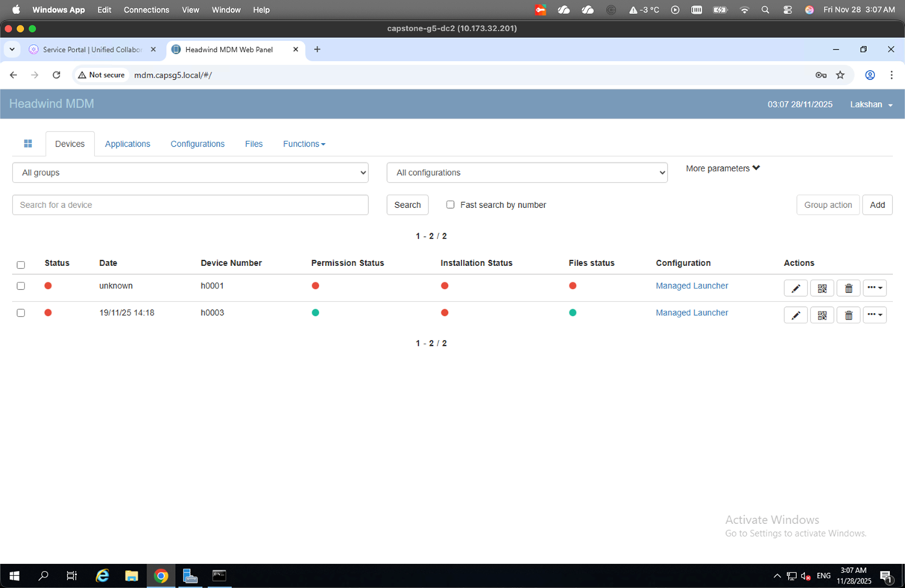This screenshot has height=588, width=905.
Task: Expand the All configurations dropdown
Action: point(526,173)
